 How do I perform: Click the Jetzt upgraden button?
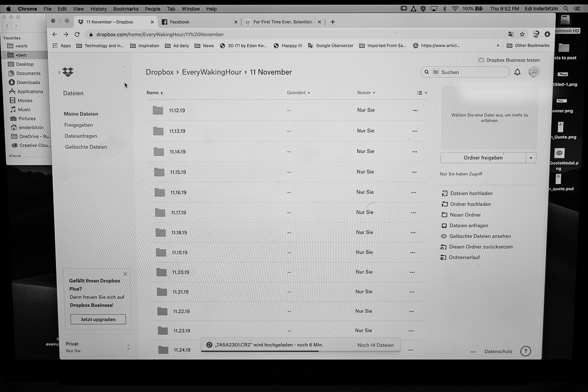click(x=98, y=319)
